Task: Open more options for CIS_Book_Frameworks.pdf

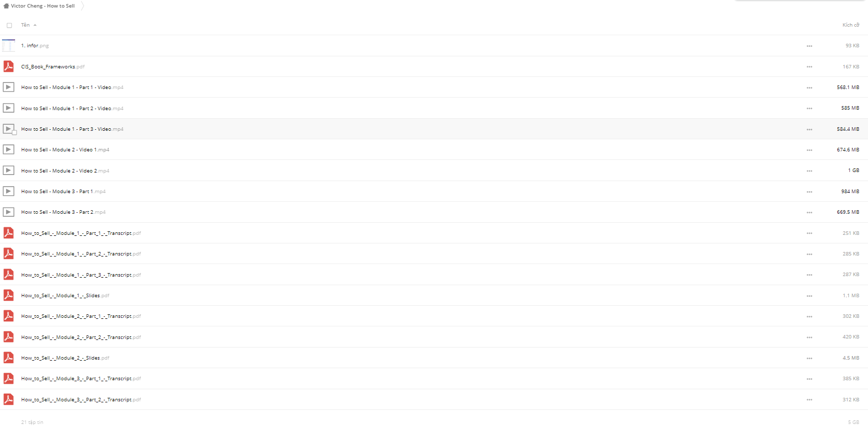Action: [x=809, y=67]
